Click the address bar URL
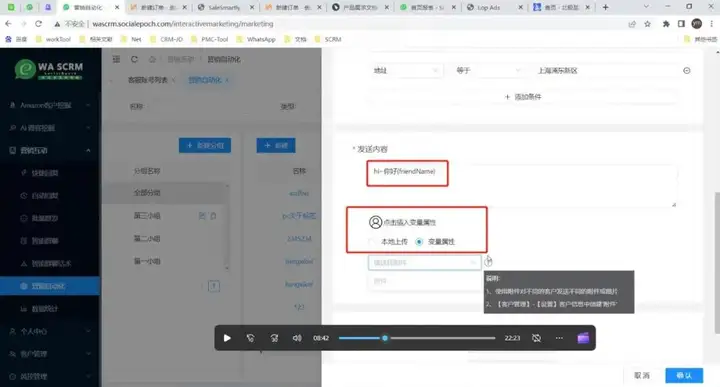 click(x=183, y=24)
